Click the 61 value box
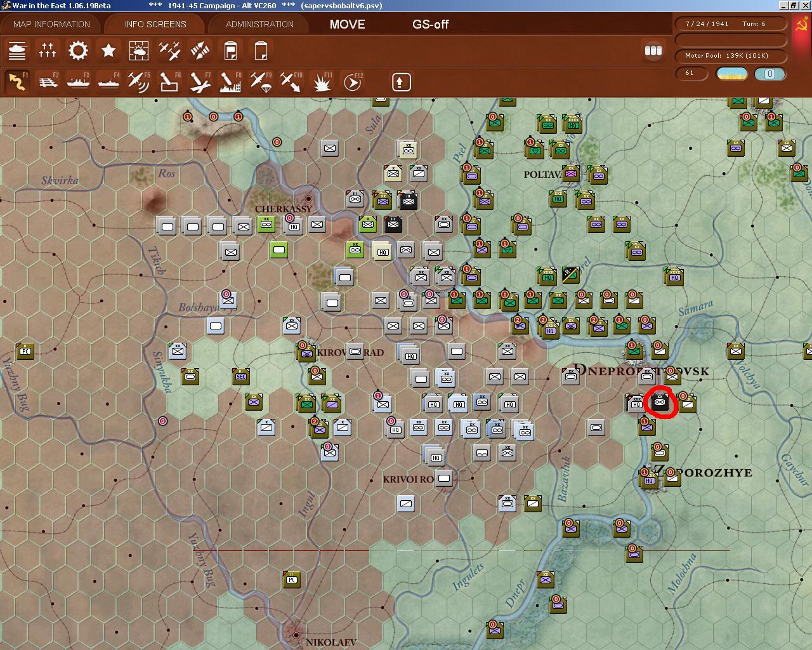Viewport: 812px width, 650px height. (x=693, y=73)
